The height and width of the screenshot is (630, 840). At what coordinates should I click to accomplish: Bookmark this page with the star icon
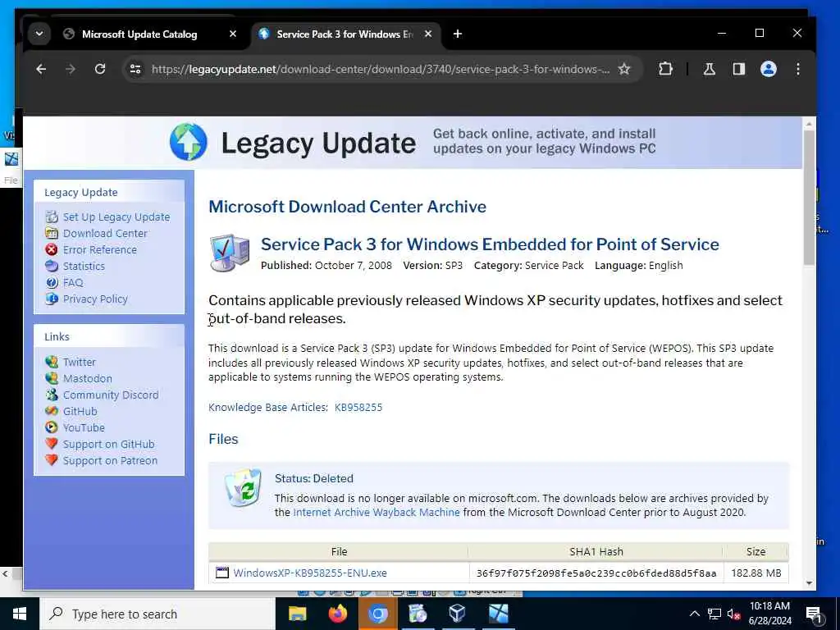[624, 69]
